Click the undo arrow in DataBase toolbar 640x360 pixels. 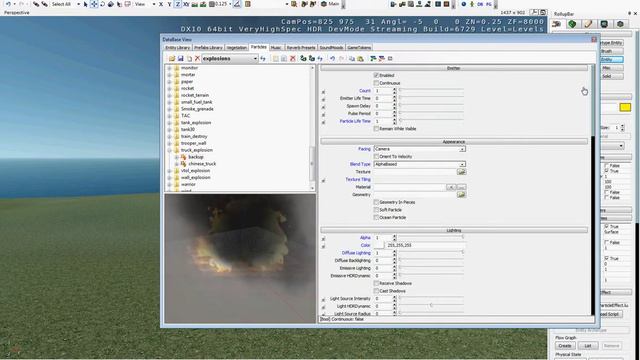pyautogui.click(x=333, y=59)
